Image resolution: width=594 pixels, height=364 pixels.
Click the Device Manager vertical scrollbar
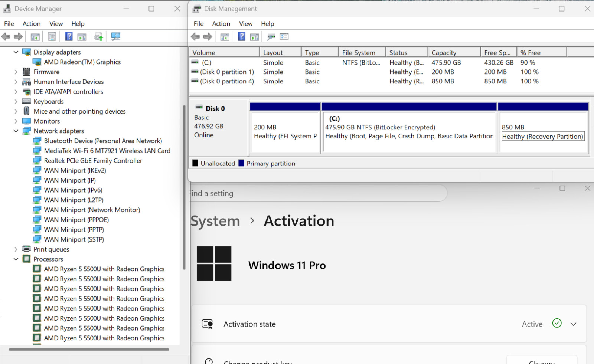click(184, 187)
